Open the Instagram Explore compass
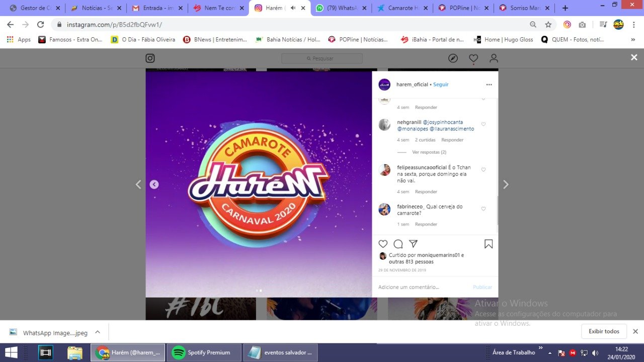This screenshot has width=644, height=362. click(x=453, y=58)
